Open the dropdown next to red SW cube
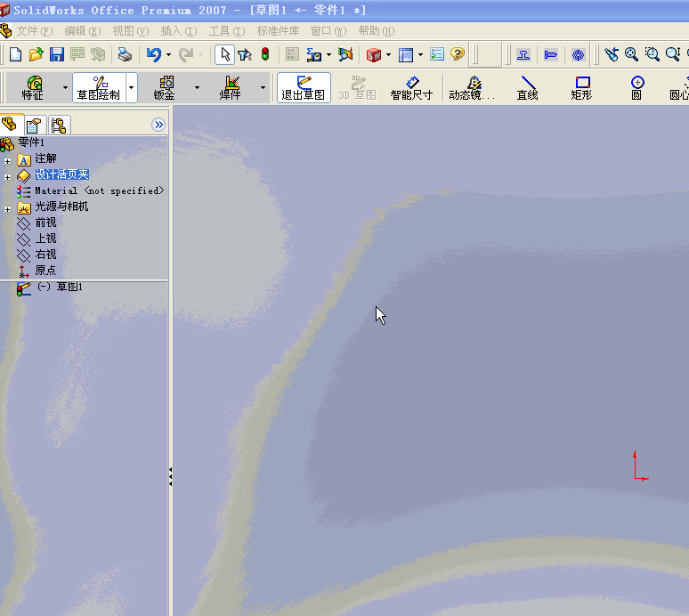Image resolution: width=689 pixels, height=616 pixels. (x=388, y=55)
